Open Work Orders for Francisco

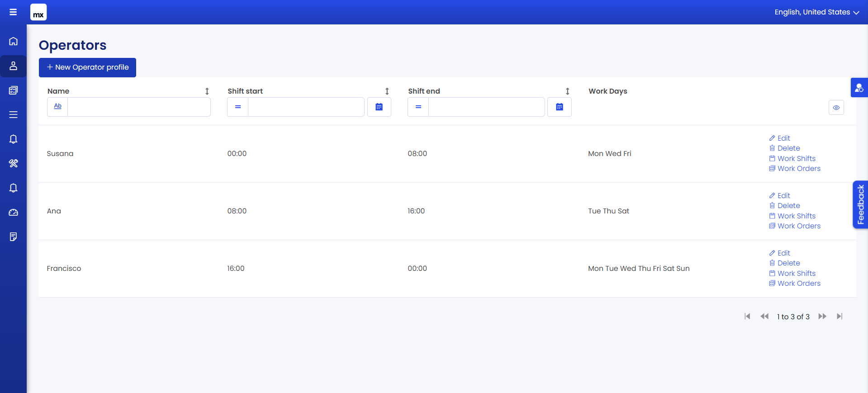pyautogui.click(x=795, y=284)
